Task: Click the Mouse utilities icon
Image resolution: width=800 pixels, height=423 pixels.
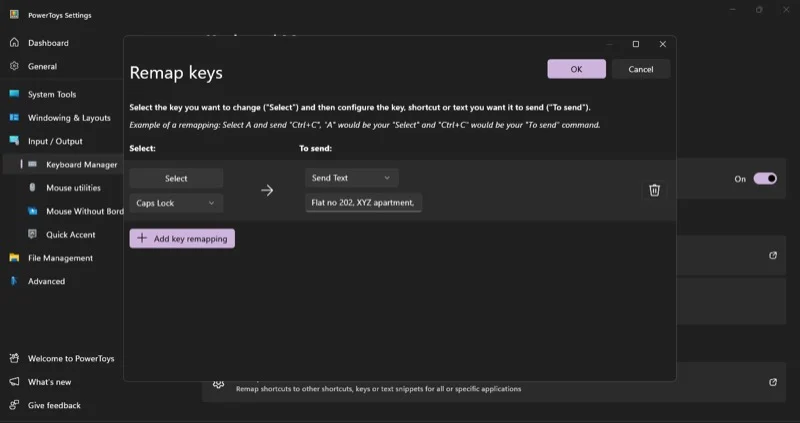Action: pos(33,187)
